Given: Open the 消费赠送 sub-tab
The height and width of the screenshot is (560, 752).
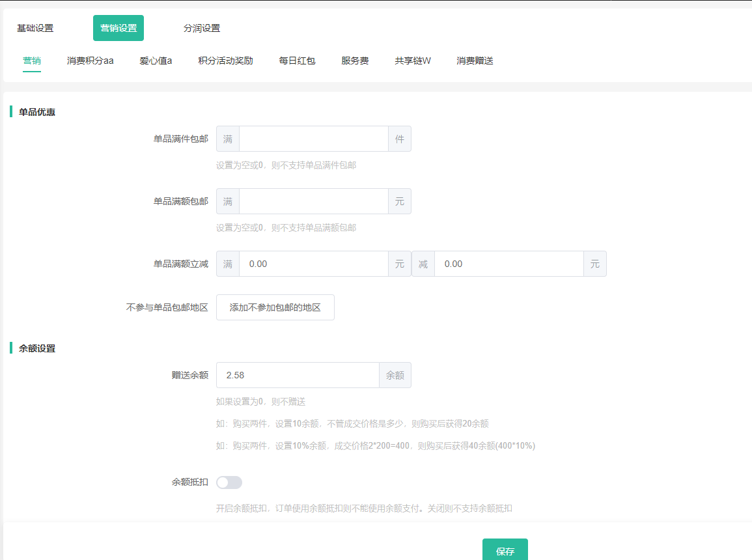Looking at the screenshot, I should (475, 61).
